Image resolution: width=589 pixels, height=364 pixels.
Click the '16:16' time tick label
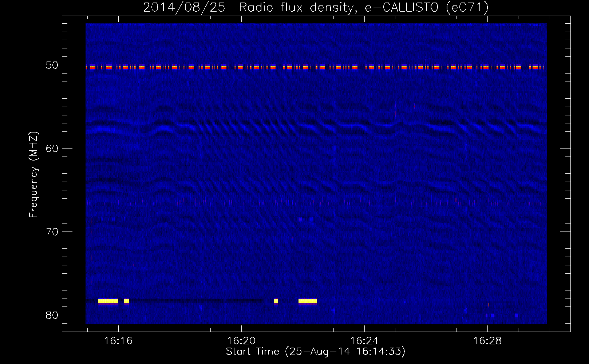coord(118,341)
